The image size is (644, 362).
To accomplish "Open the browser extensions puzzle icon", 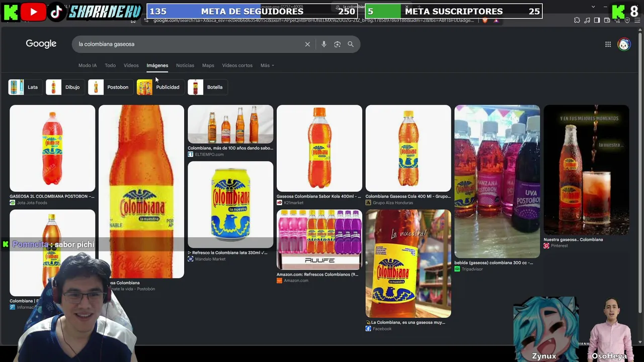I will tap(577, 20).
